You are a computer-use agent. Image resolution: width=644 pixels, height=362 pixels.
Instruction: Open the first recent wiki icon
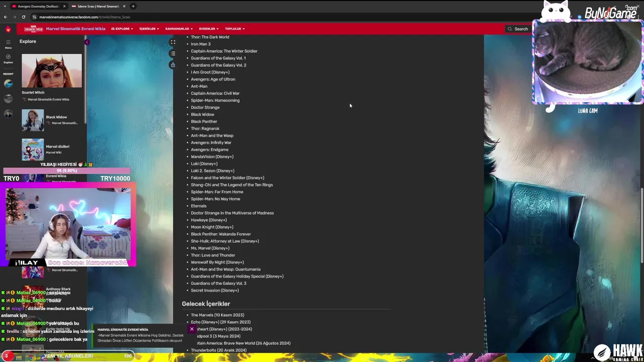pyautogui.click(x=8, y=83)
